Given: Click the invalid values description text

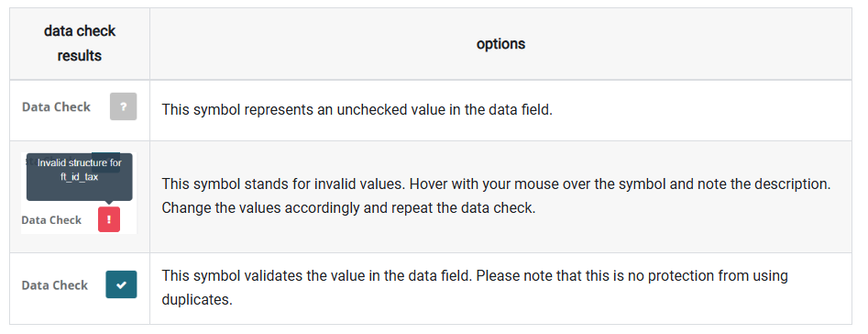Looking at the screenshot, I should 496,196.
